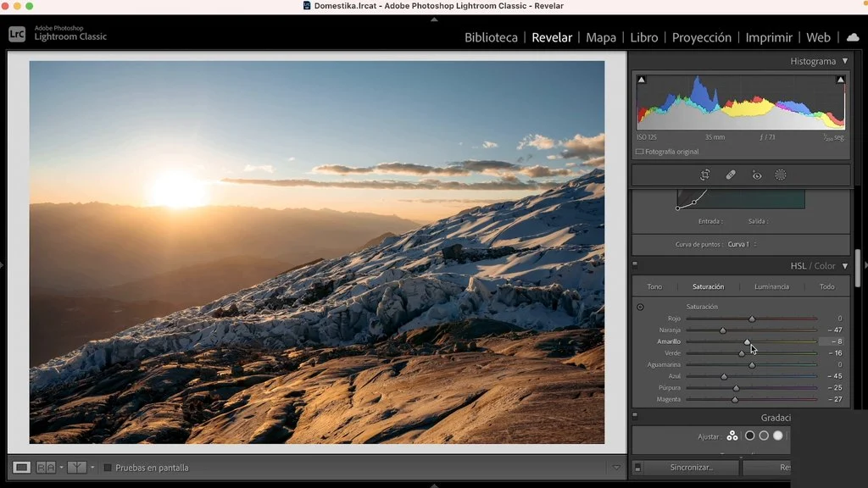Click the Amarillo saturation value field
The height and width of the screenshot is (488, 868).
coord(832,341)
